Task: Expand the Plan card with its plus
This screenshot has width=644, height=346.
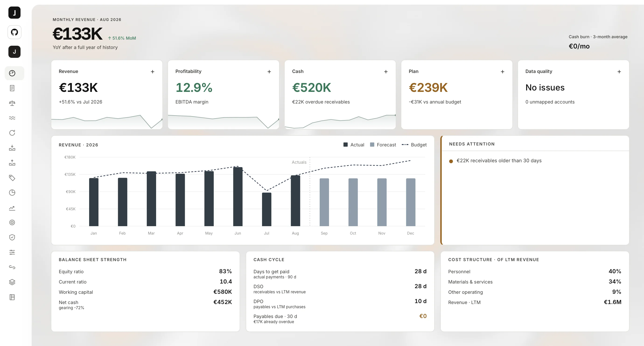Action: coord(503,72)
